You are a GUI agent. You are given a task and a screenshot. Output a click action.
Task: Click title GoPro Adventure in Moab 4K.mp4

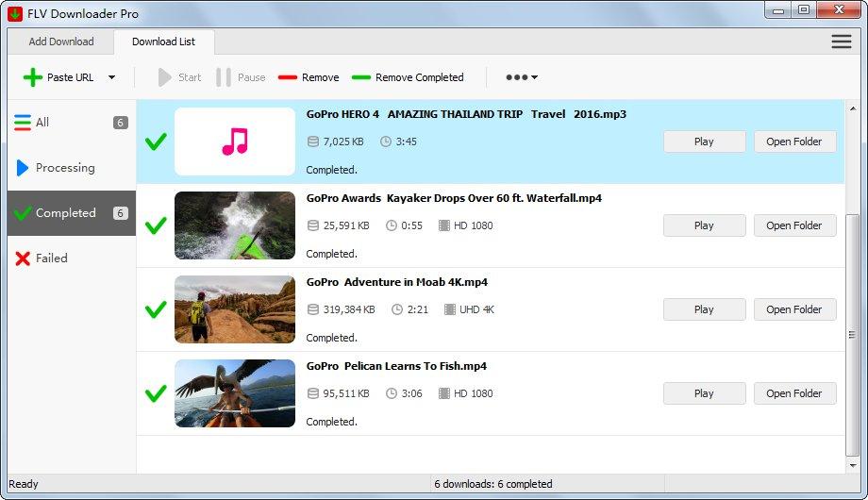(397, 282)
